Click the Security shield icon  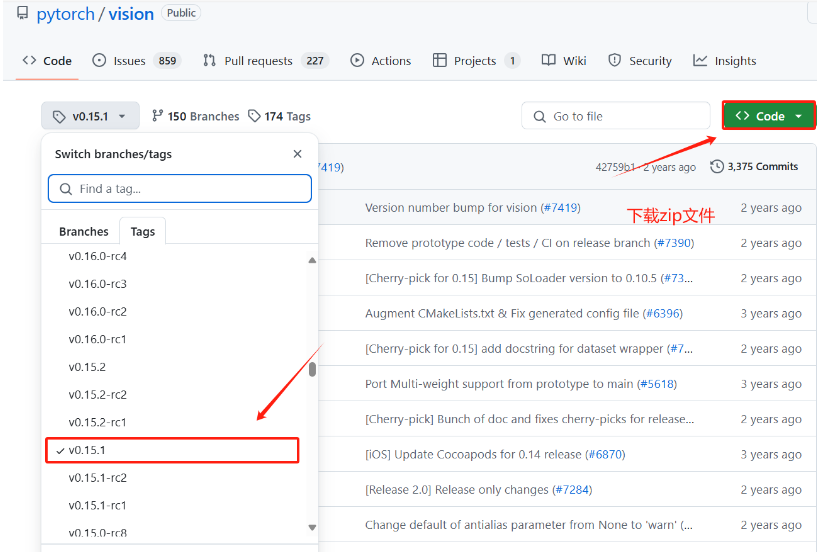(x=615, y=60)
